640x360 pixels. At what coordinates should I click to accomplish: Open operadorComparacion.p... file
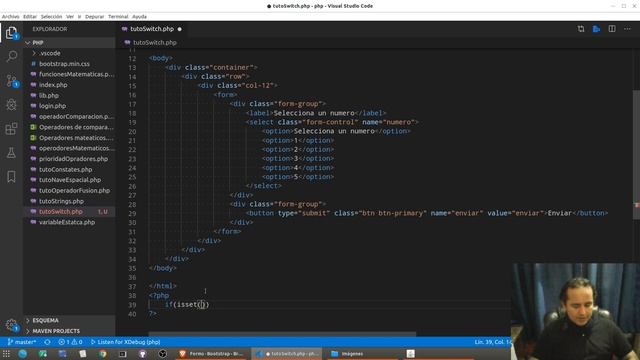pos(69,116)
